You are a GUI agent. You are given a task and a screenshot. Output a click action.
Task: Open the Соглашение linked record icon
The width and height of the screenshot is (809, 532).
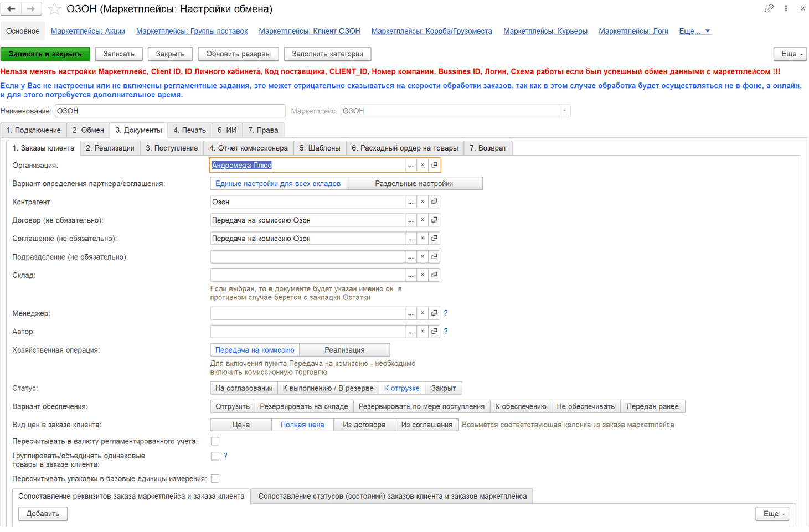[x=435, y=238]
